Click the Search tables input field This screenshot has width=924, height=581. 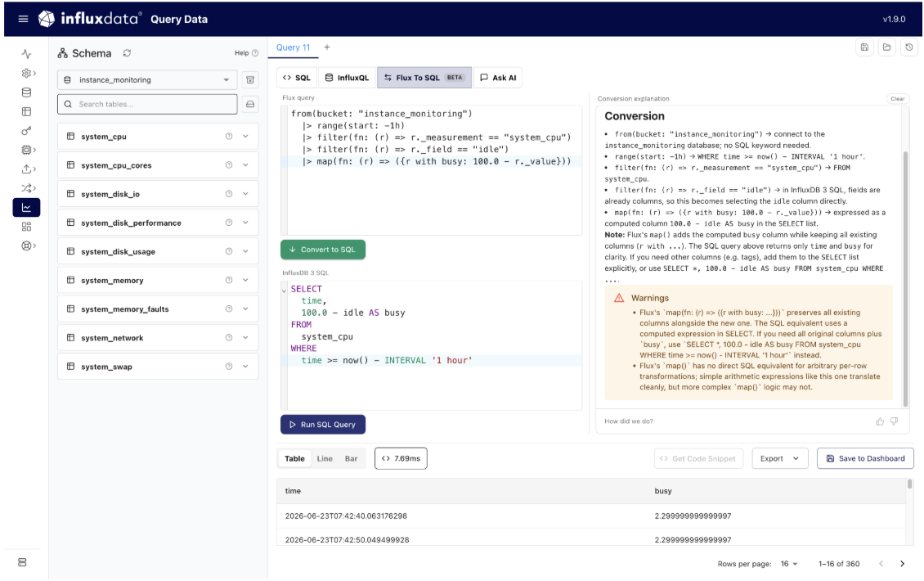(x=147, y=105)
